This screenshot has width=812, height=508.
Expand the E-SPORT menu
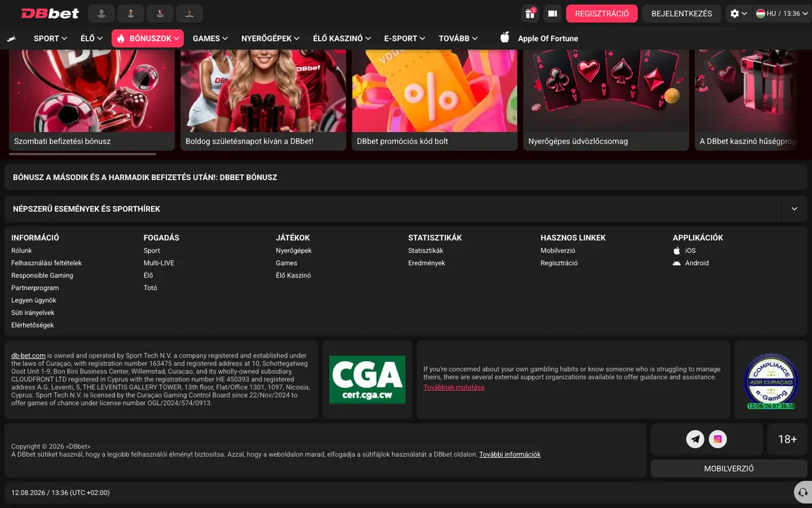404,39
